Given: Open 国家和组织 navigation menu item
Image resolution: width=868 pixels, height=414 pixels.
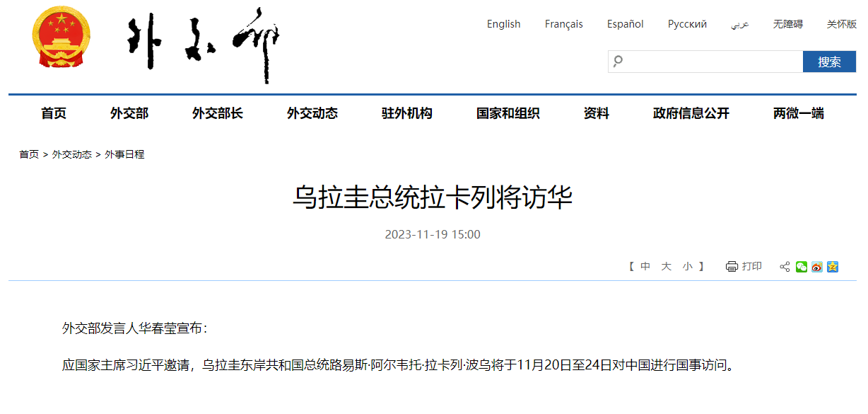Looking at the screenshot, I should tap(508, 113).
